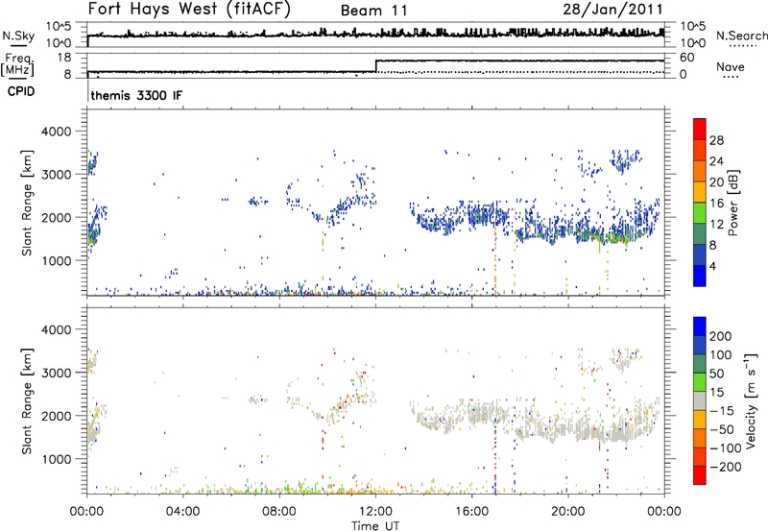
Task: Click the 28 label on Power color bar
Action: 716,140
